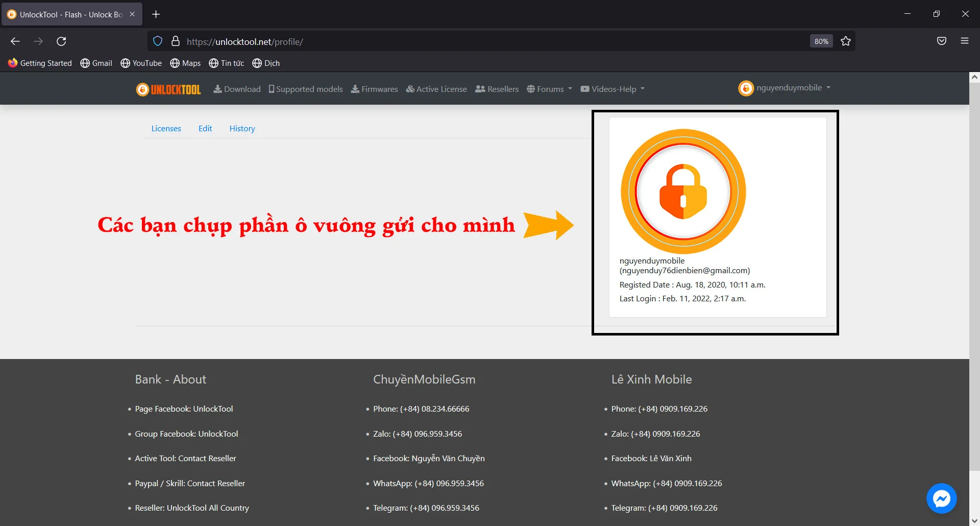Open the Getting Started bookmark
The image size is (980, 526).
pyautogui.click(x=40, y=63)
